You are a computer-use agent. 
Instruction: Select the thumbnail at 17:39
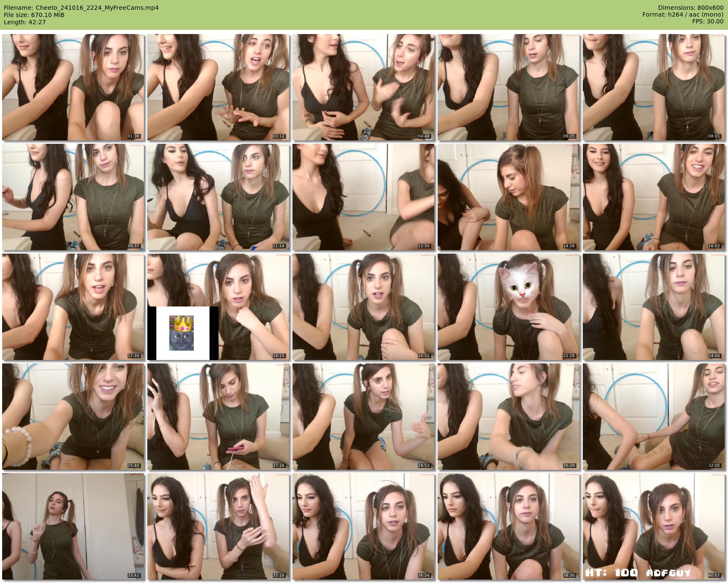click(73, 307)
